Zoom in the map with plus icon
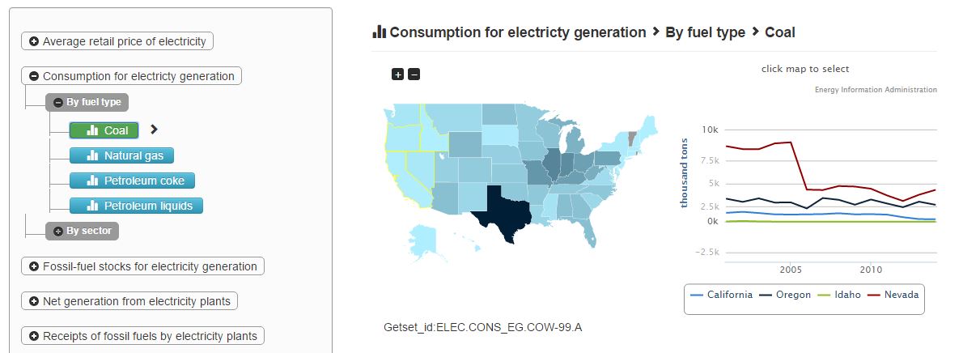This screenshot has height=353, width=980. point(397,74)
